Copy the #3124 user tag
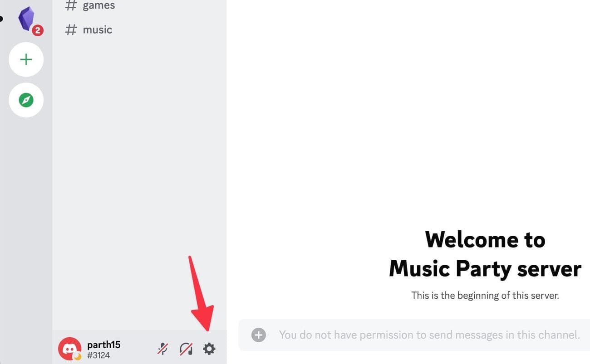Viewport: 590px width, 364px height. point(98,355)
